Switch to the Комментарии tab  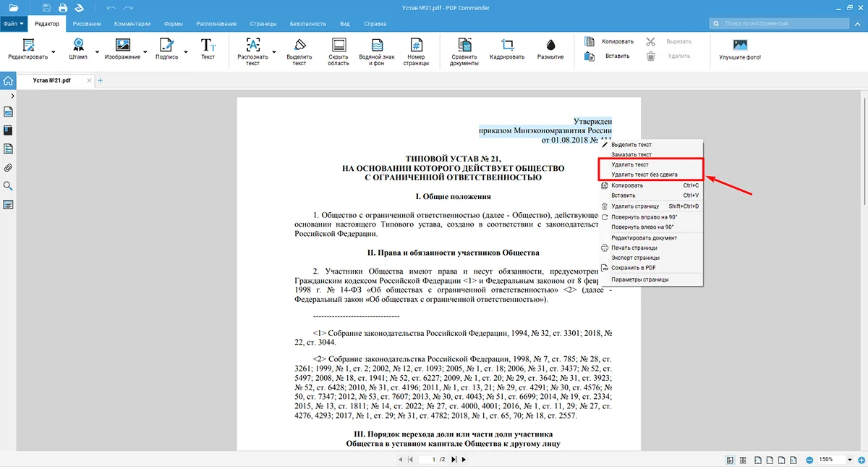[132, 24]
